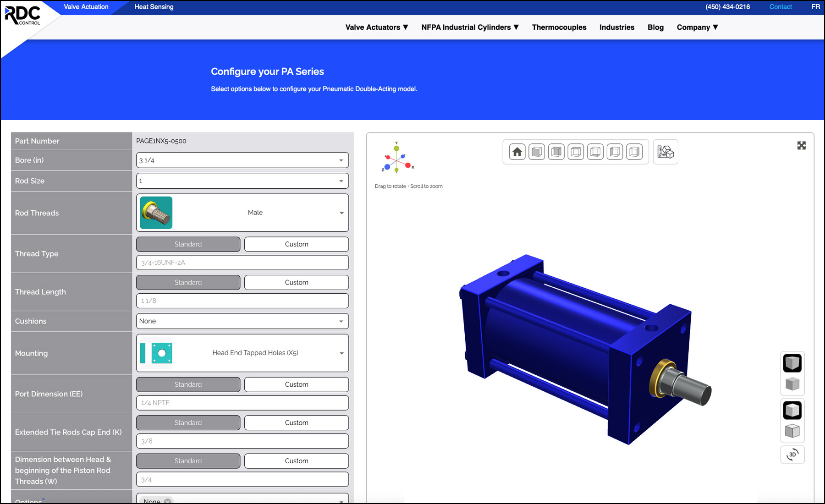Toggle the 3D auto-rotate button
Viewport: 825px width, 504px height.
tap(792, 455)
